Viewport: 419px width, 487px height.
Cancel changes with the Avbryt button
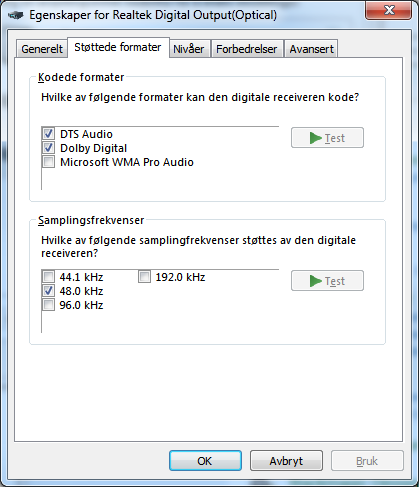point(286,461)
